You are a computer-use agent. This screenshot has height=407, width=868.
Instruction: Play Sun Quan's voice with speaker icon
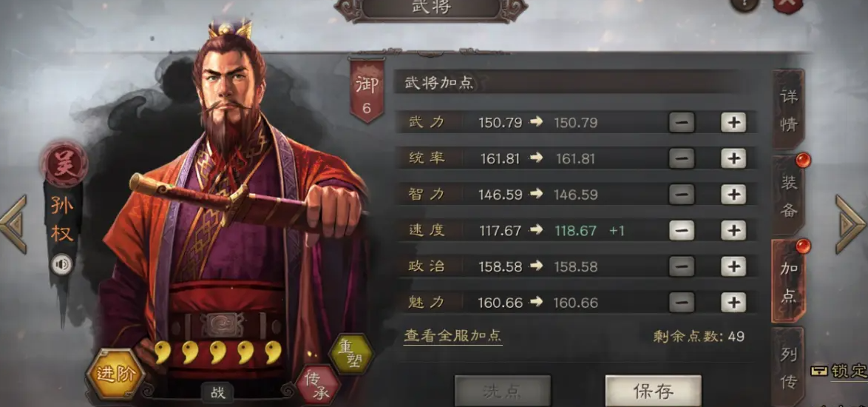click(62, 265)
